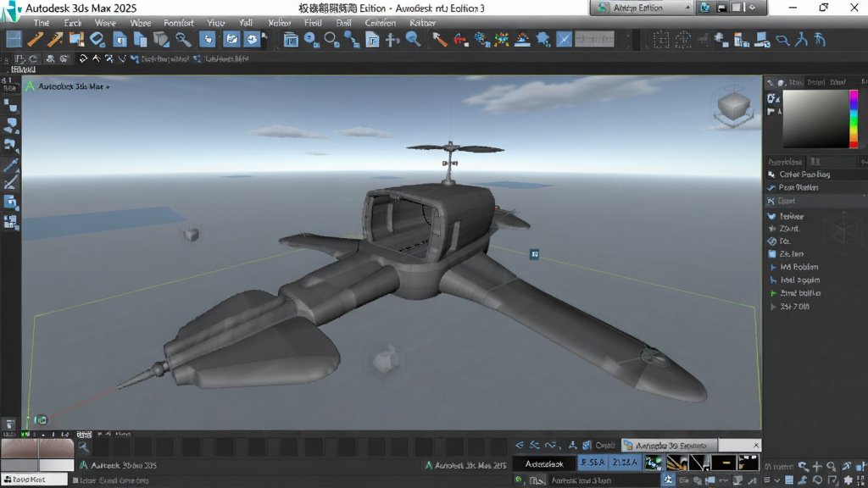Open the Fomfort menu

(x=178, y=23)
